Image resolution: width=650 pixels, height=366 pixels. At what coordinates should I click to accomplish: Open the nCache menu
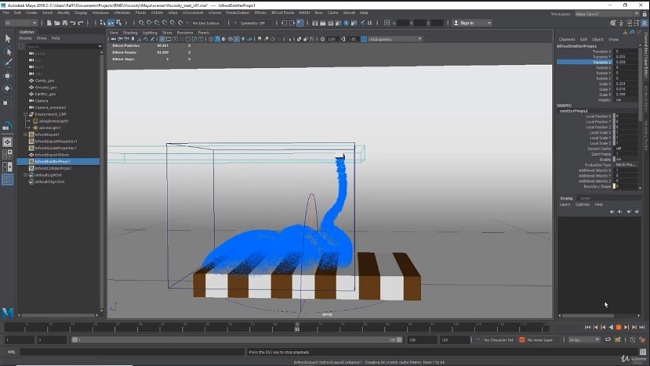click(214, 13)
